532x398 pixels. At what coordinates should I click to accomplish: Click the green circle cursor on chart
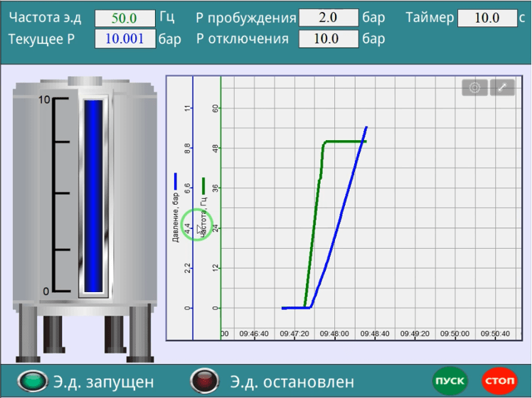pyautogui.click(x=197, y=225)
